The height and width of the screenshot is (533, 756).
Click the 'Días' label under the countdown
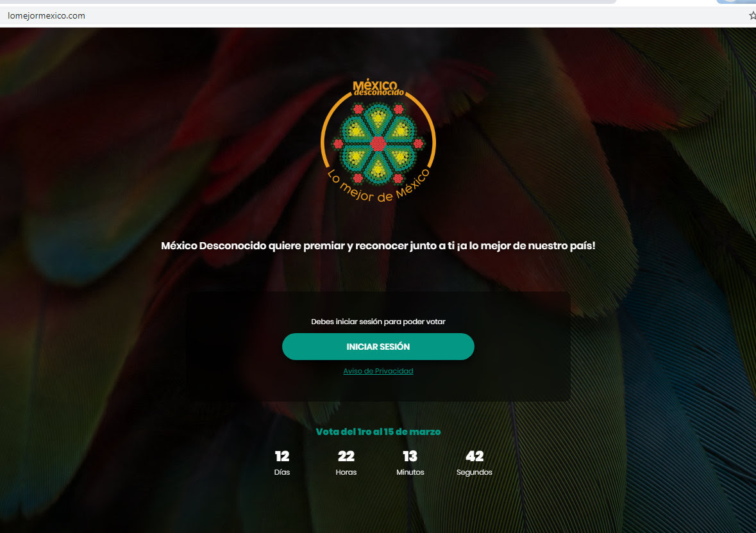282,472
